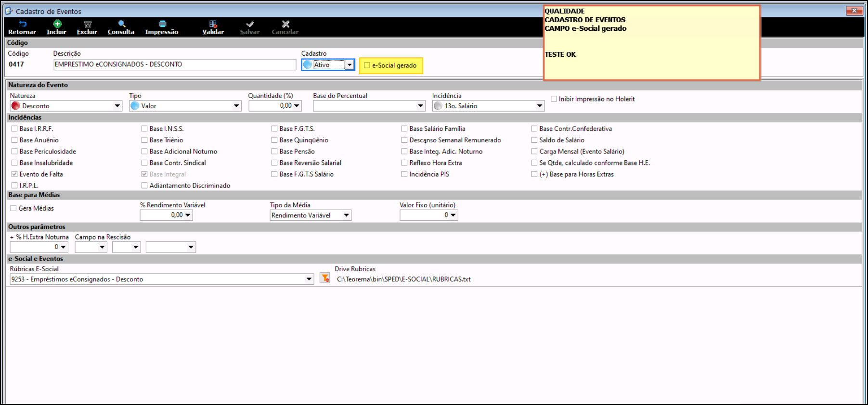
Task: Check Carga Mensal (Evento Salário)
Action: [x=534, y=152]
